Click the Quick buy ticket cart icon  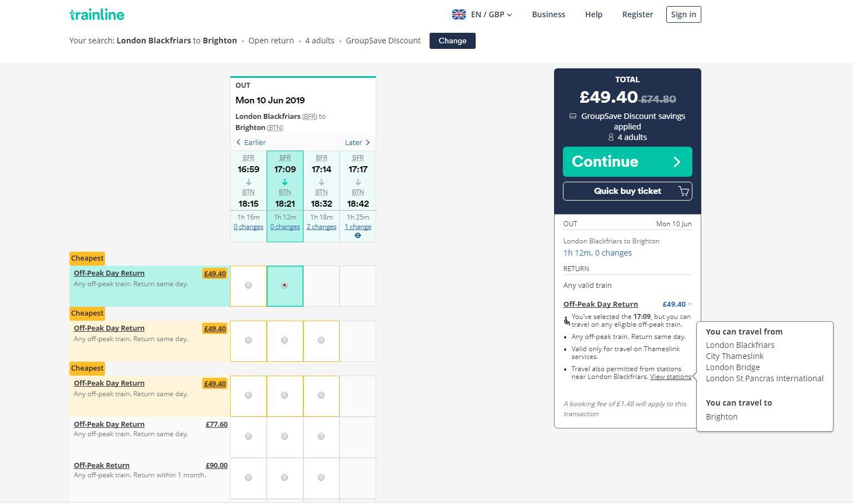pos(684,191)
